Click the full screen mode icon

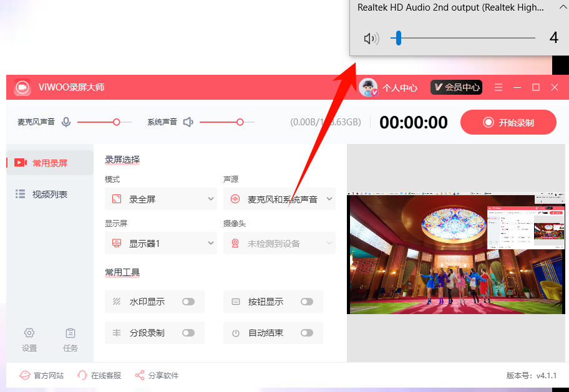[117, 199]
